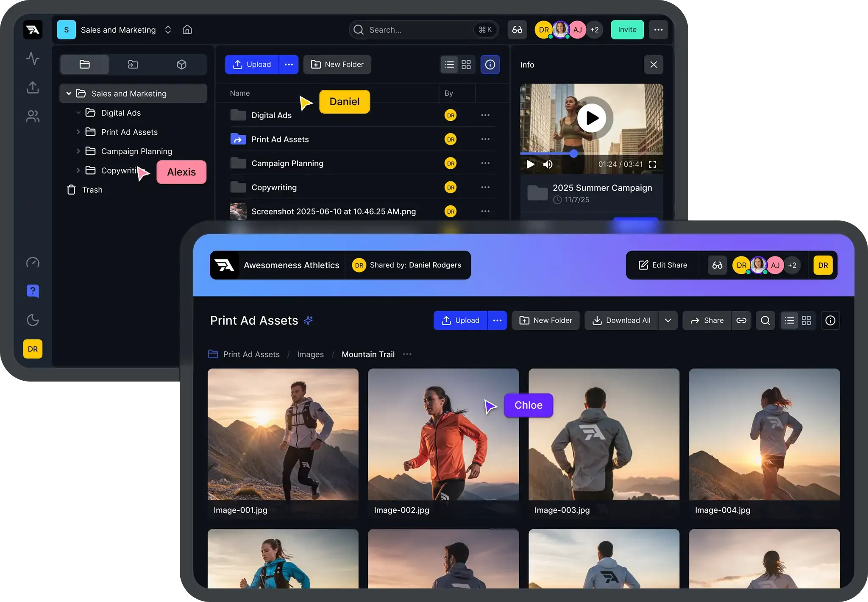Image resolution: width=868 pixels, height=602 pixels.
Task: Click Edit Share in the purple banner
Action: click(663, 265)
